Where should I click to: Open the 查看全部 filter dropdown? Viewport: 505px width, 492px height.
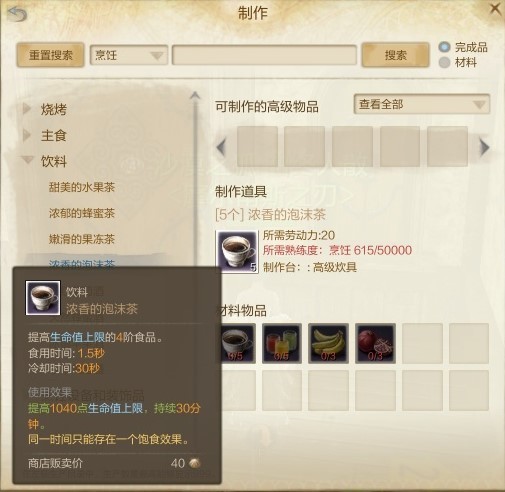(x=422, y=104)
